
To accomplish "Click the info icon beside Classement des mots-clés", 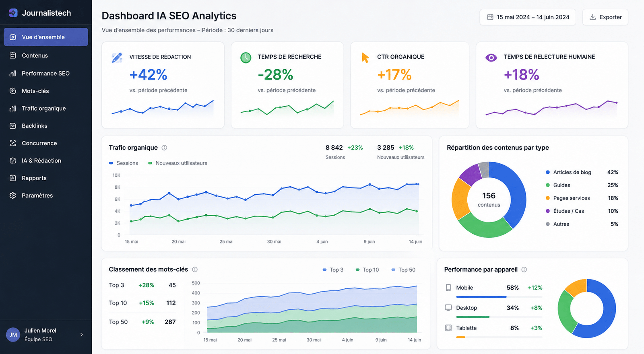I will coord(195,270).
